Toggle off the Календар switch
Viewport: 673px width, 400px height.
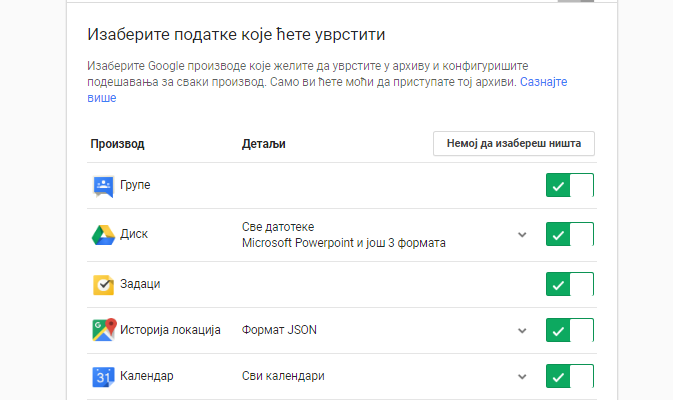coord(570,376)
